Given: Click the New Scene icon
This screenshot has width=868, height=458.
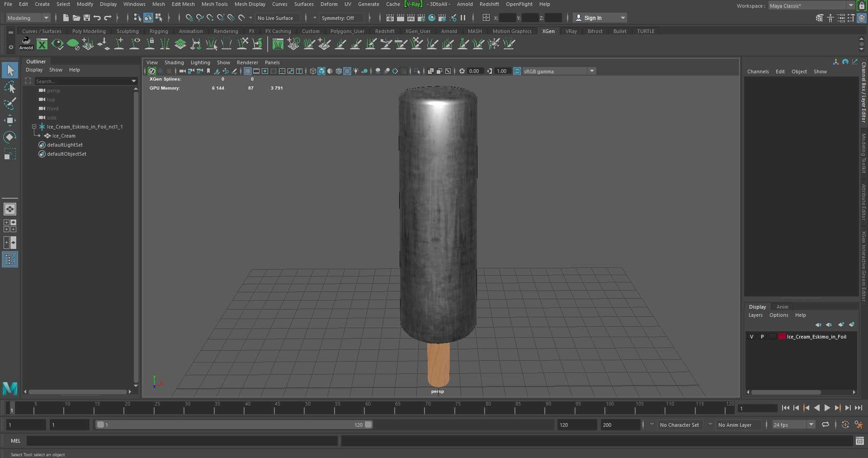Looking at the screenshot, I should click(x=66, y=18).
